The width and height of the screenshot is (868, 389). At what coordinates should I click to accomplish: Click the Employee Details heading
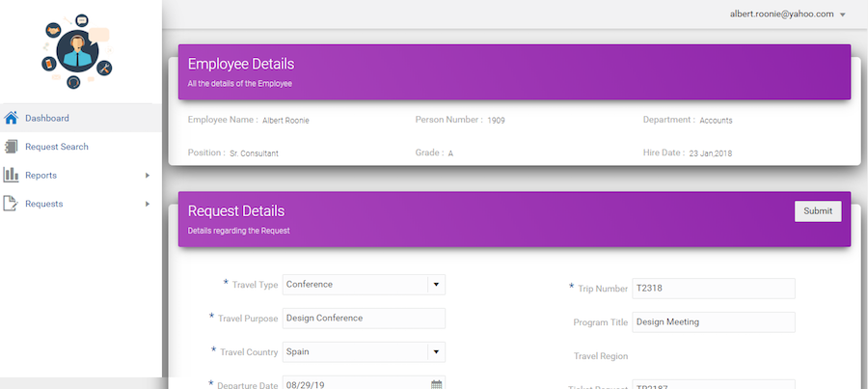pos(241,65)
